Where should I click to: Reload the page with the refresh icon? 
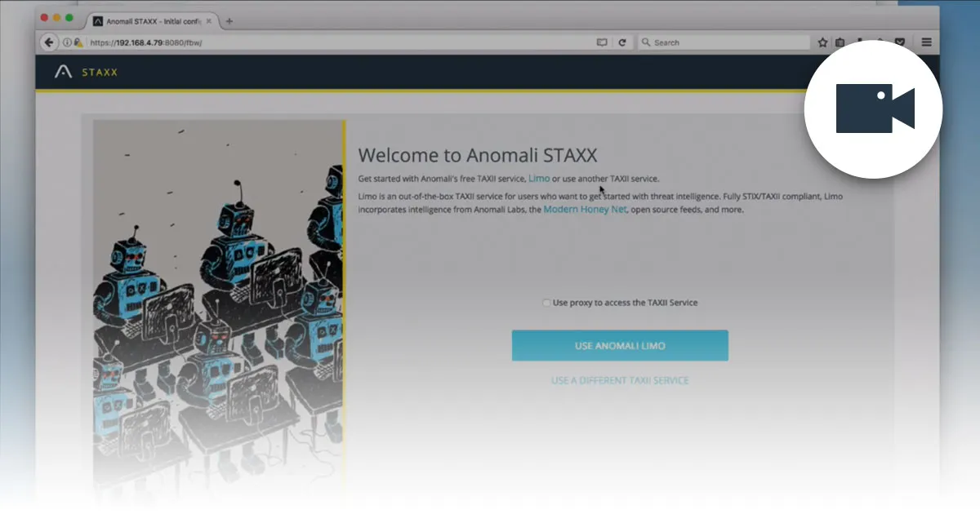click(622, 42)
